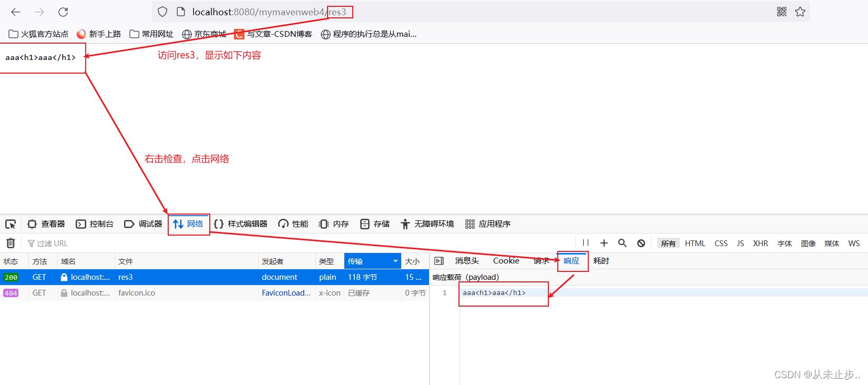
Task: Click the 404 status badge
Action: coord(11,293)
